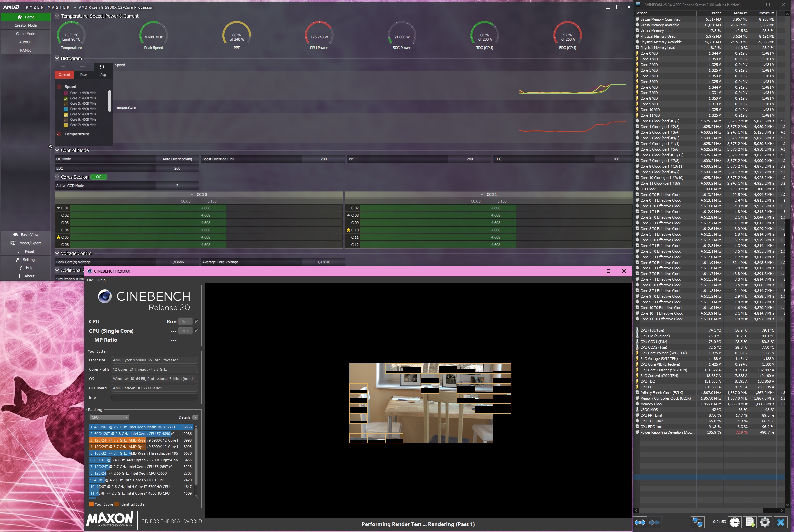Click the Help question mark icon
This screenshot has height=532, width=794.
click(20, 268)
